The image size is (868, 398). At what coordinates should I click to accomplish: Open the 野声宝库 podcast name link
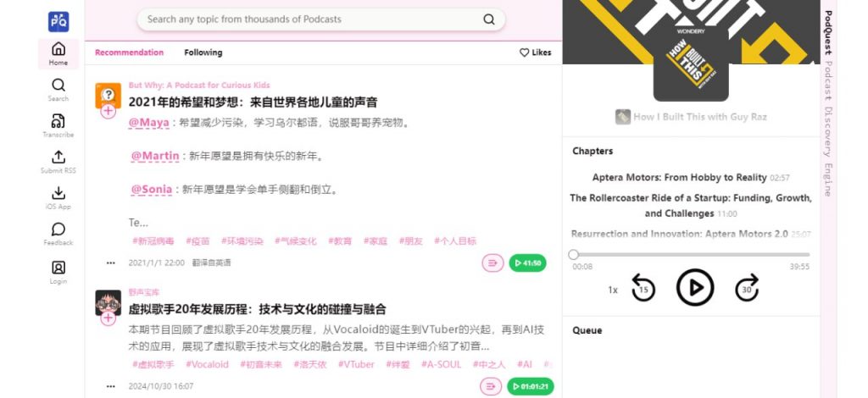(x=144, y=292)
